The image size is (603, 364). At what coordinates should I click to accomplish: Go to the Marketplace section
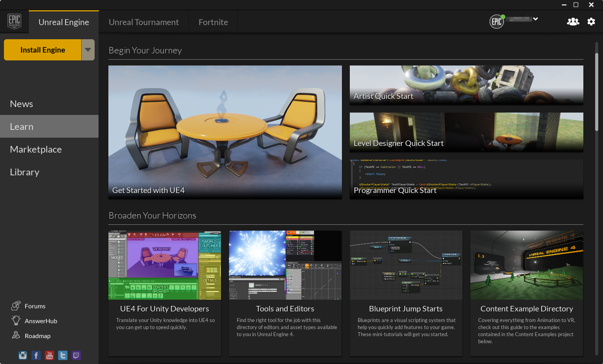tap(49, 149)
